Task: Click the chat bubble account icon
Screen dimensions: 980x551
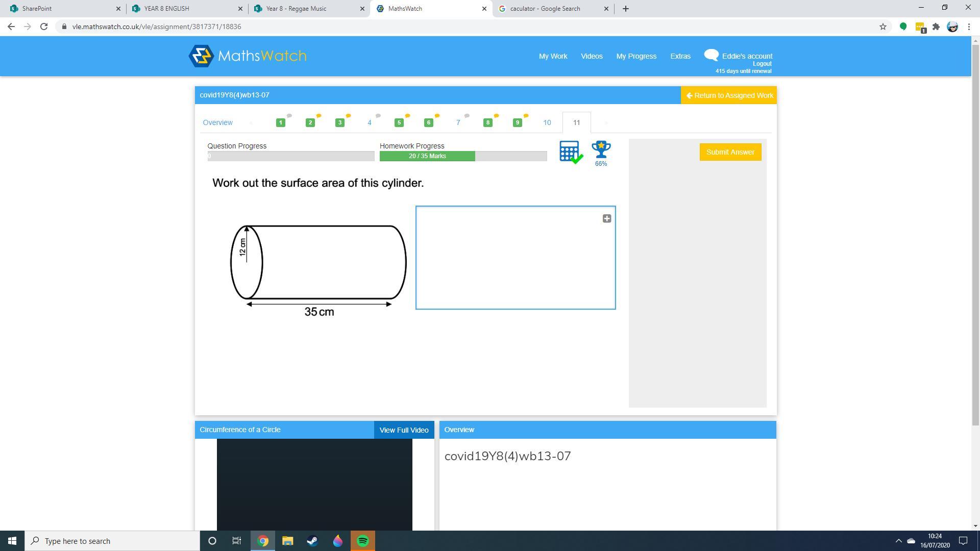Action: [x=711, y=55]
